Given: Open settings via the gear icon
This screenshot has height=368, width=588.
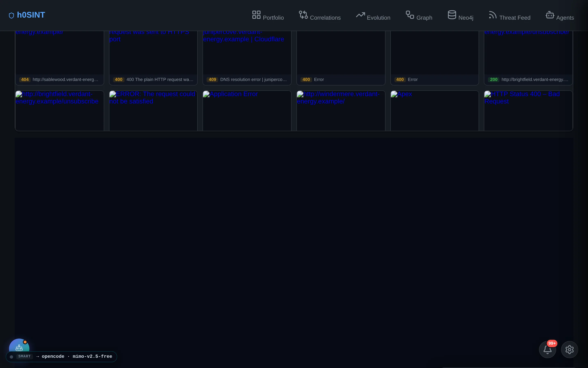Looking at the screenshot, I should tap(570, 350).
